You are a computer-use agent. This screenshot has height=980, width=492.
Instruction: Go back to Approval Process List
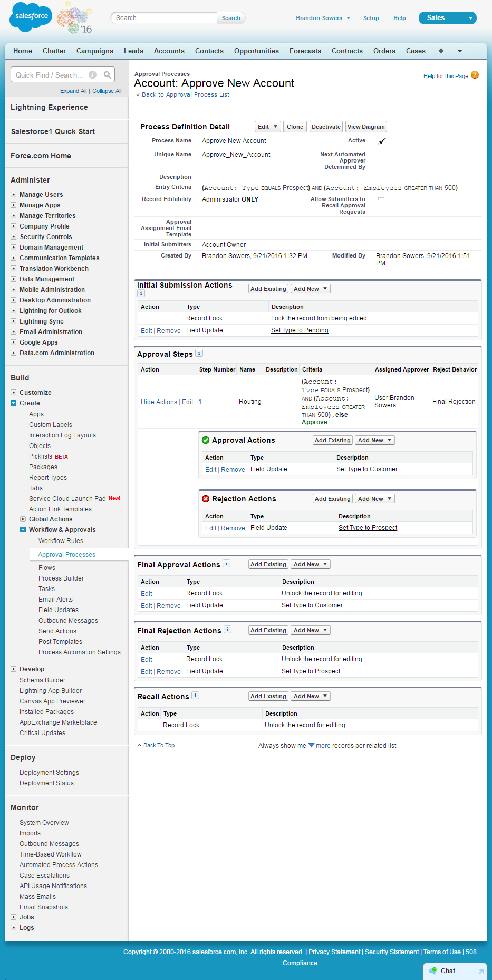click(186, 94)
